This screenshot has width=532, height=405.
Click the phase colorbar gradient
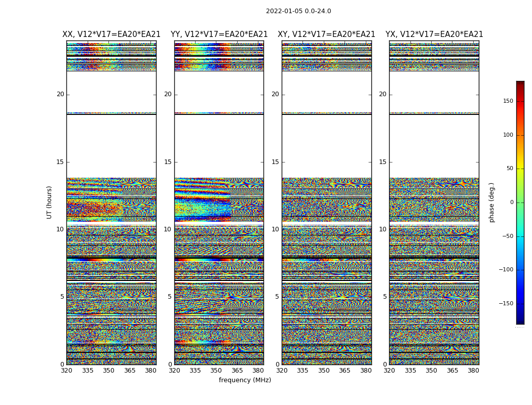click(520, 202)
